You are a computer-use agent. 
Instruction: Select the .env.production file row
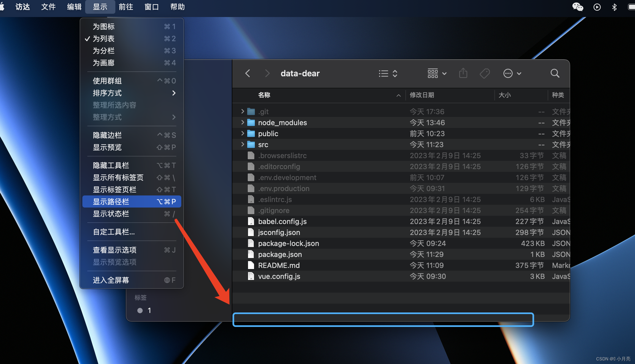[x=401, y=188]
